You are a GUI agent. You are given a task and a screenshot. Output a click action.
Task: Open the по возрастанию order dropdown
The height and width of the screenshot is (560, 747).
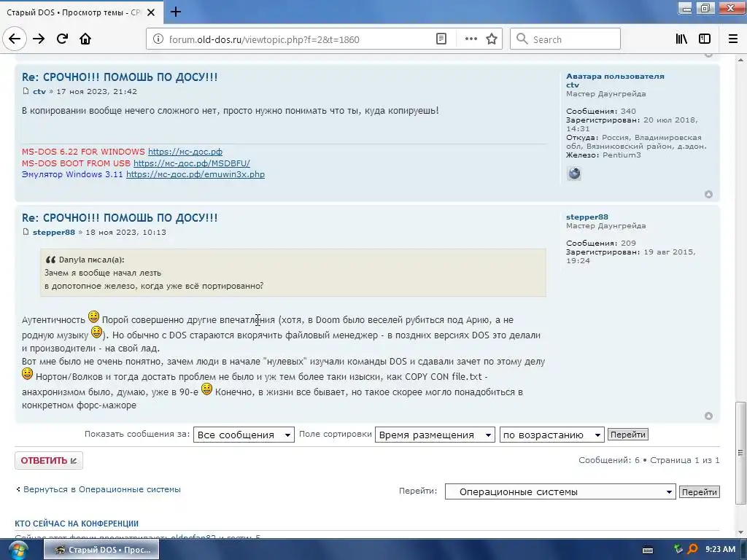[551, 435]
